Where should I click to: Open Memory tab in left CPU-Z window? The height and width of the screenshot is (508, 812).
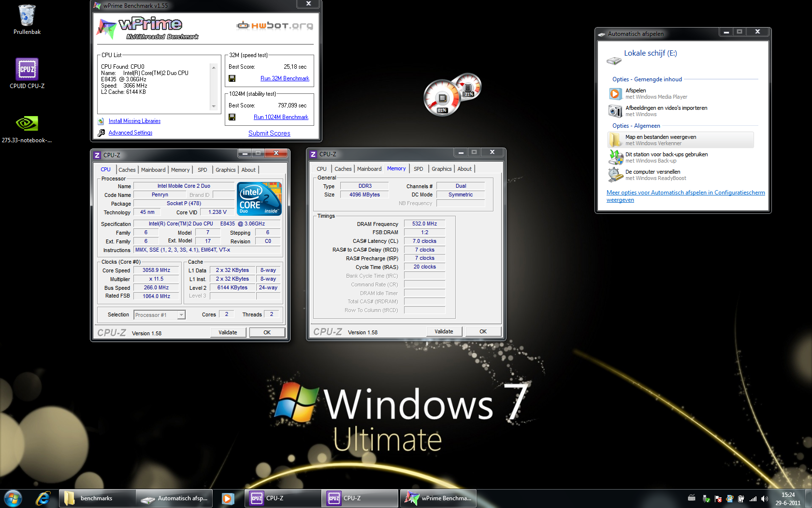tap(180, 170)
